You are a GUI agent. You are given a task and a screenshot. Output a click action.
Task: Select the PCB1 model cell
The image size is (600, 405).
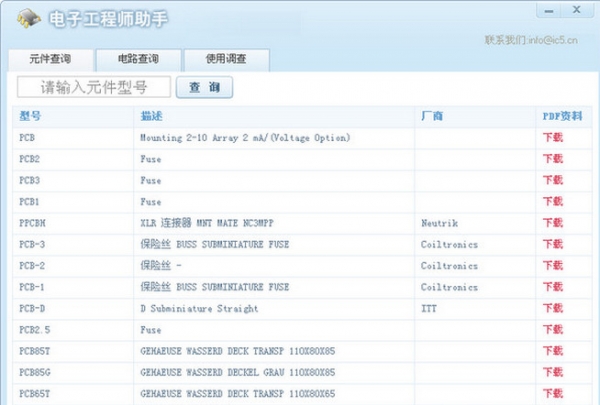[x=29, y=202]
